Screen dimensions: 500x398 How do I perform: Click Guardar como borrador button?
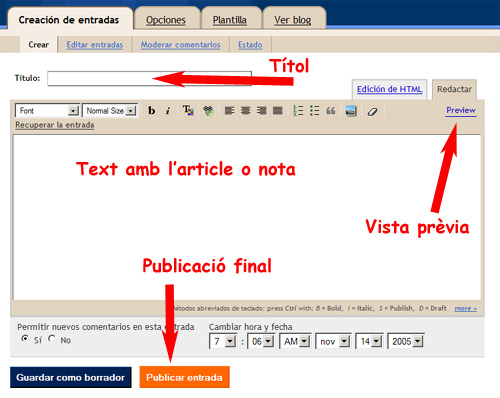click(x=71, y=377)
